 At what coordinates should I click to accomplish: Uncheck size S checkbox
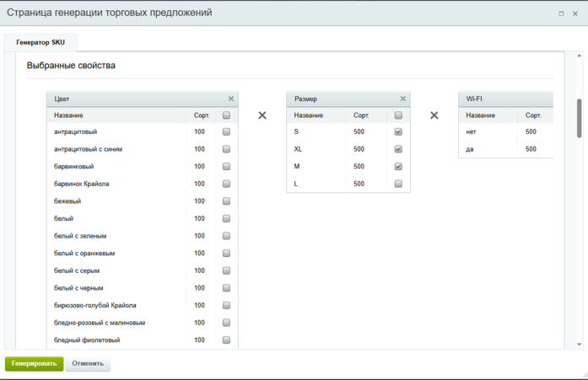(x=399, y=131)
